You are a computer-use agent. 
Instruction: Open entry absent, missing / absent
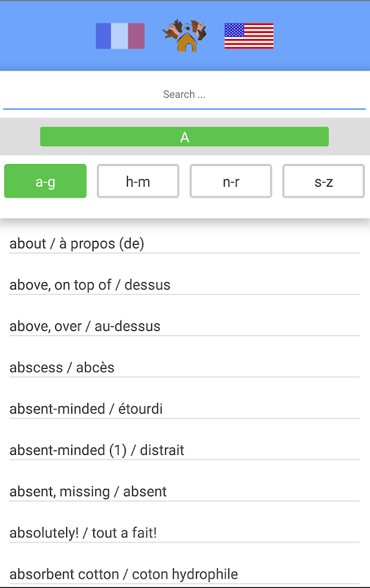pos(184,492)
